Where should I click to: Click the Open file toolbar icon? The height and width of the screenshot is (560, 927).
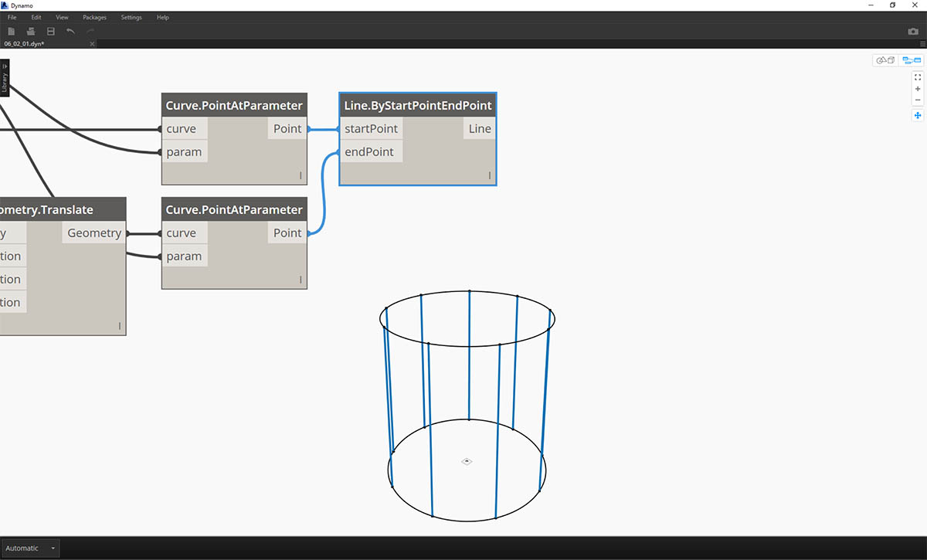coord(31,32)
